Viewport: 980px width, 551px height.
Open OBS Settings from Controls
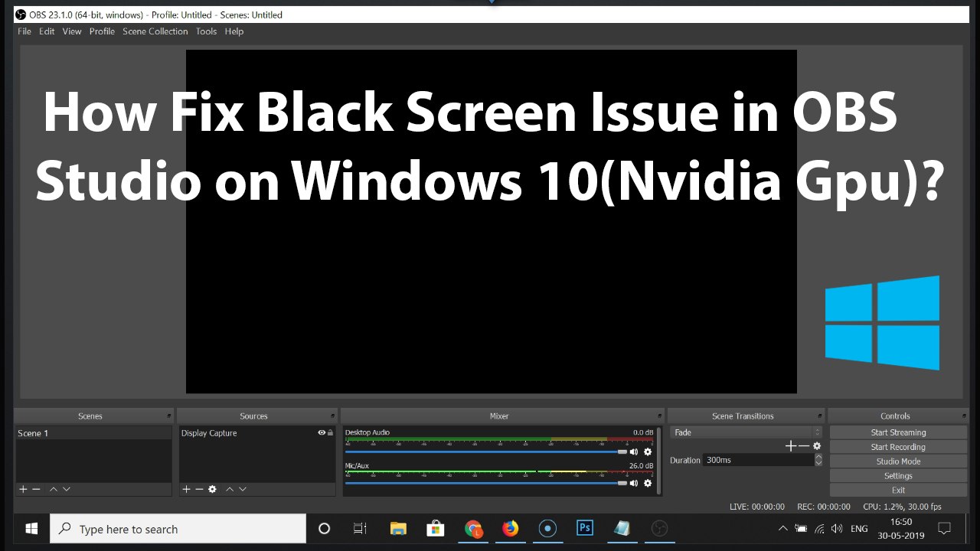coord(898,476)
